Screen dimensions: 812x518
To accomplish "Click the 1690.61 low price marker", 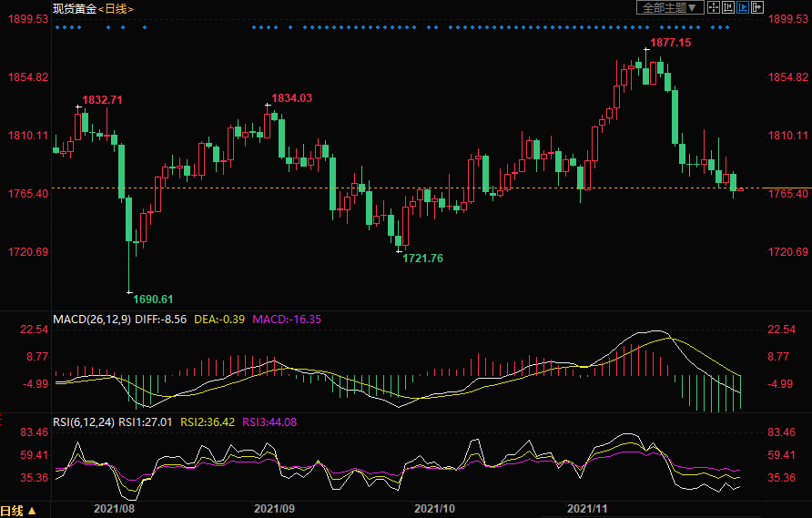I will point(153,299).
